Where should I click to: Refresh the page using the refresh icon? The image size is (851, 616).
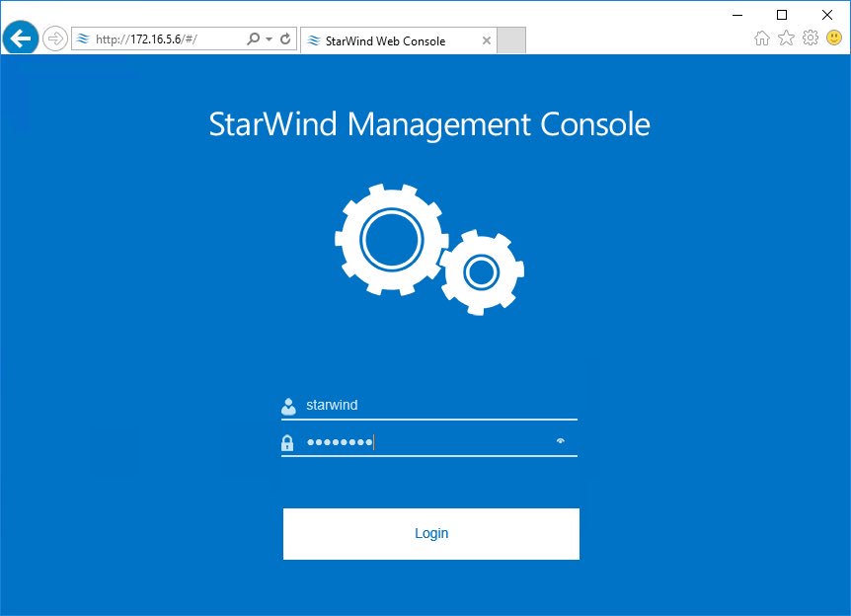coord(283,39)
